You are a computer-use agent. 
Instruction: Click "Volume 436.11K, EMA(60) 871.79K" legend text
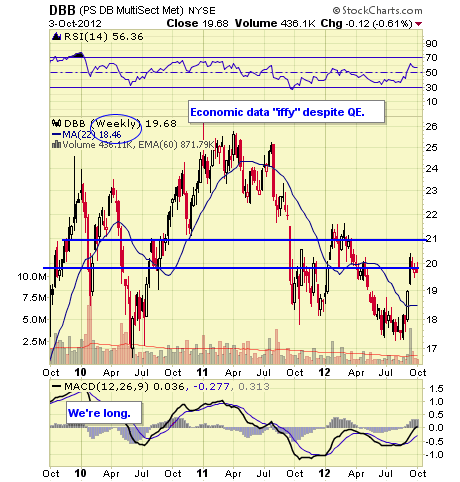pyautogui.click(x=138, y=145)
